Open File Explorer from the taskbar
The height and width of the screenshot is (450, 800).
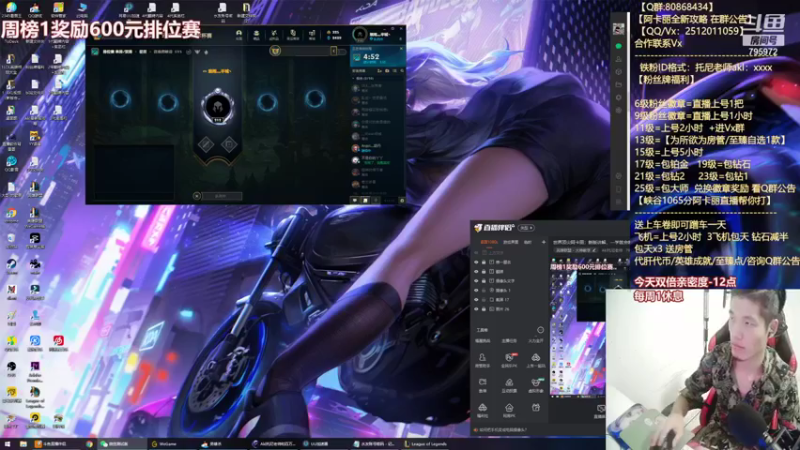point(23,444)
